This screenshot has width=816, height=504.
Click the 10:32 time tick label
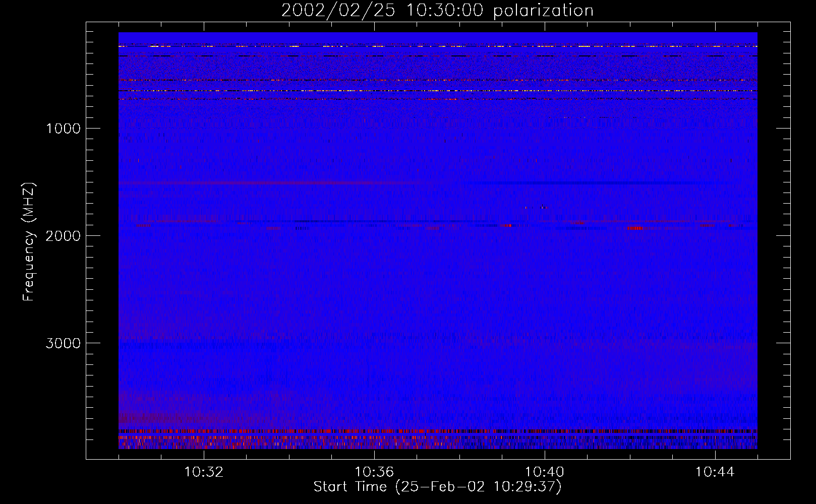tap(204, 472)
